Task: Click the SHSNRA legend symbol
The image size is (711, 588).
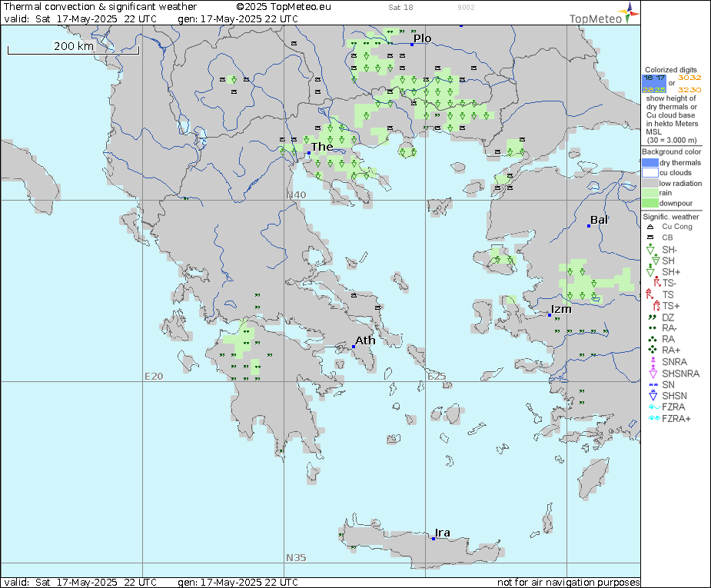Action: point(653,373)
